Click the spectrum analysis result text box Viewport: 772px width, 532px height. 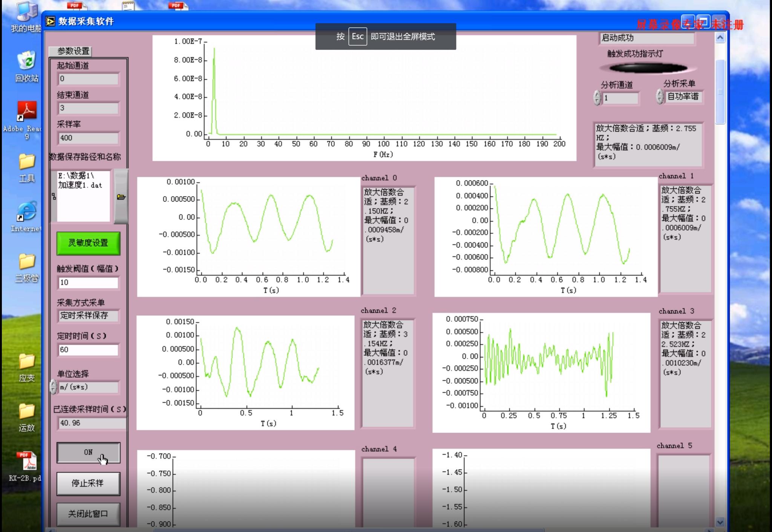coord(648,144)
